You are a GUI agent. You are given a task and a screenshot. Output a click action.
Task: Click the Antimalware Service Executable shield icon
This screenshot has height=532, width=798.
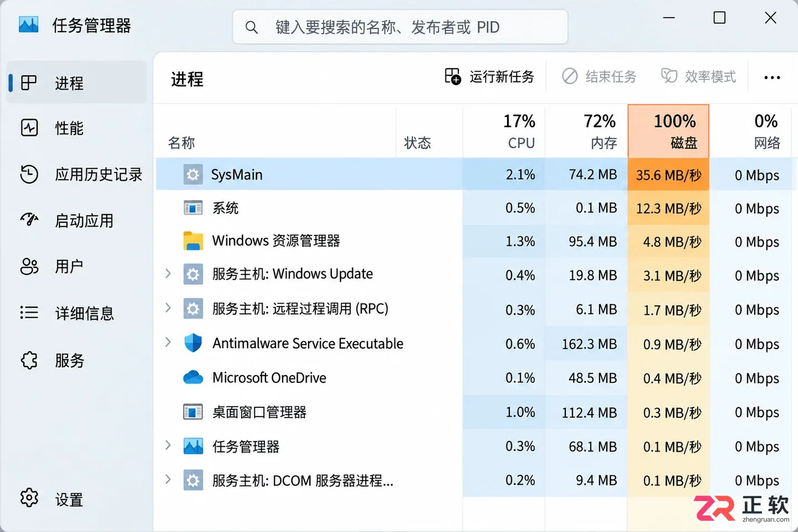coord(193,343)
